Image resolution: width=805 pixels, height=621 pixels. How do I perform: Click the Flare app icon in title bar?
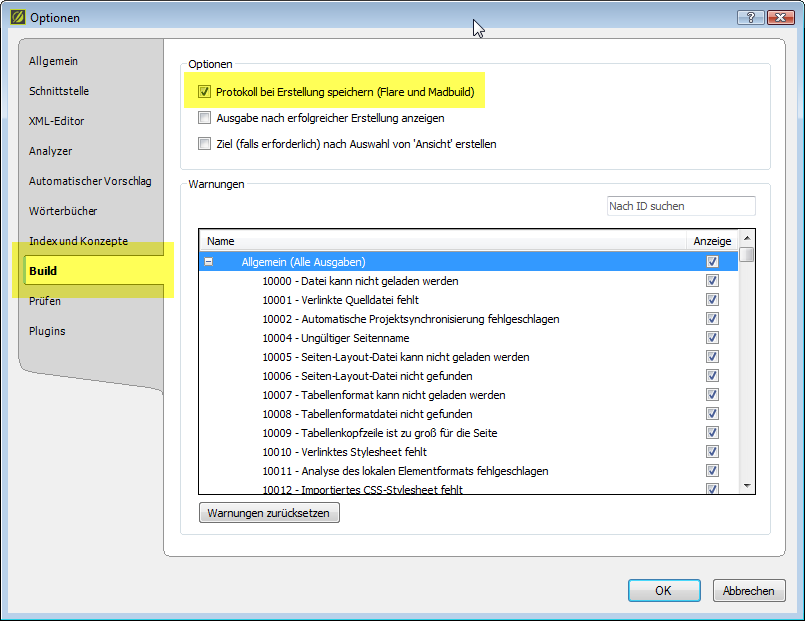[x=17, y=17]
